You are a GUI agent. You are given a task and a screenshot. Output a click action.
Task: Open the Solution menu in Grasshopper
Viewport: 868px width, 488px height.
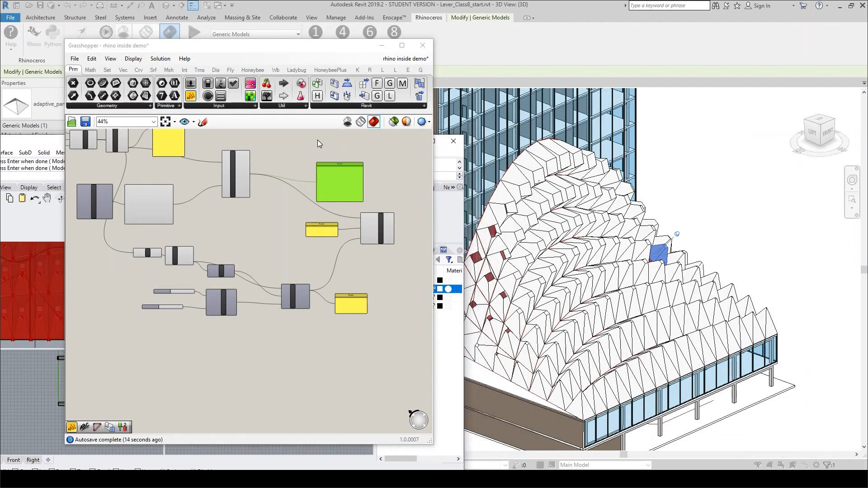[x=160, y=58]
